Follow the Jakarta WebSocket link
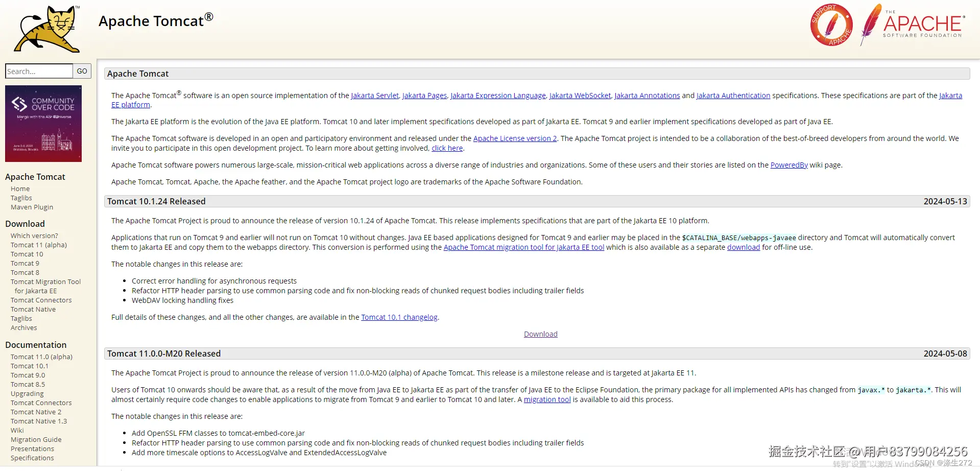The image size is (980, 471). click(580, 96)
